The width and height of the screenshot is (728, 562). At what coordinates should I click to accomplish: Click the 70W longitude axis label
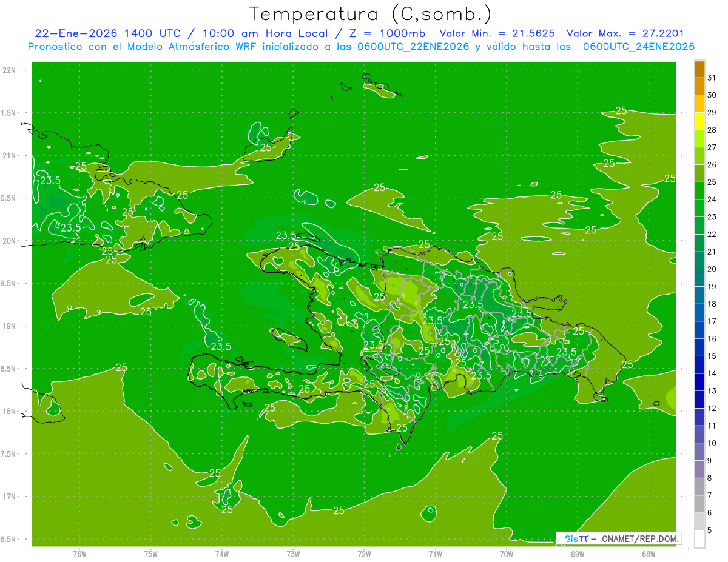(507, 554)
